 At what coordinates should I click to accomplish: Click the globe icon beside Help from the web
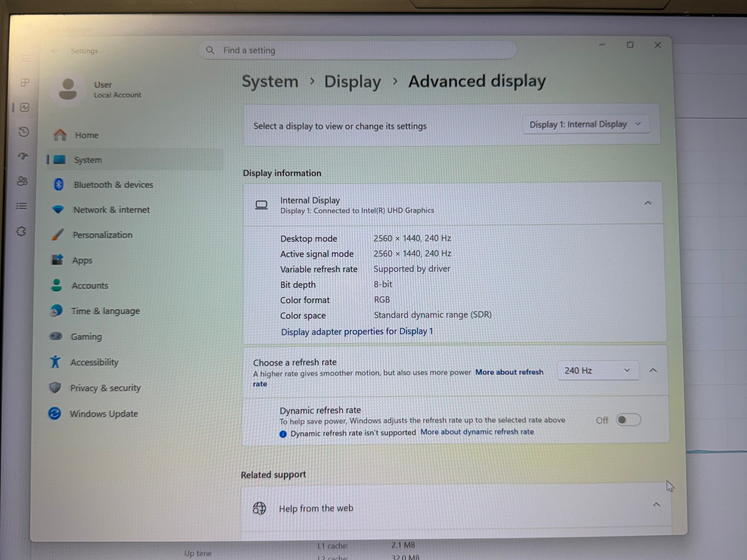(x=259, y=508)
